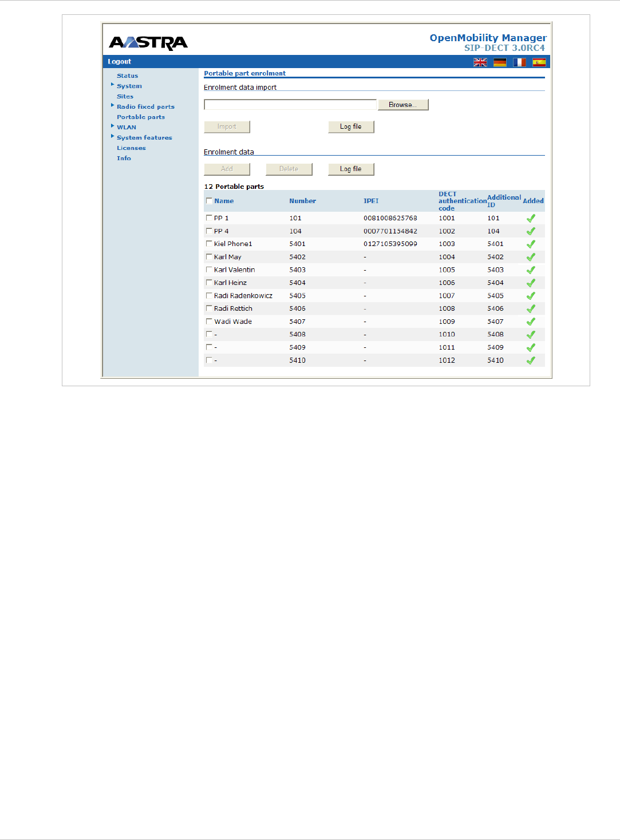The image size is (620, 840).
Task: Expand the WLAN menu arrow
Action: pos(112,126)
